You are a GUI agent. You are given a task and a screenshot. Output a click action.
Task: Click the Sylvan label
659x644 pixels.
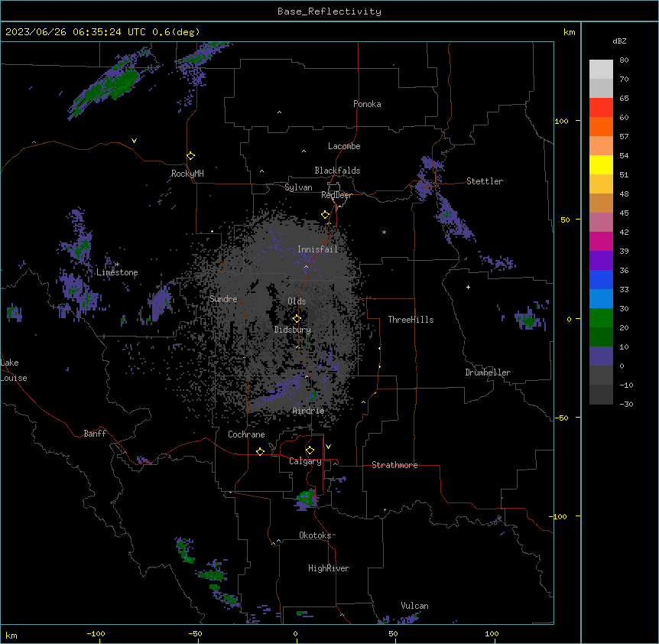298,187
